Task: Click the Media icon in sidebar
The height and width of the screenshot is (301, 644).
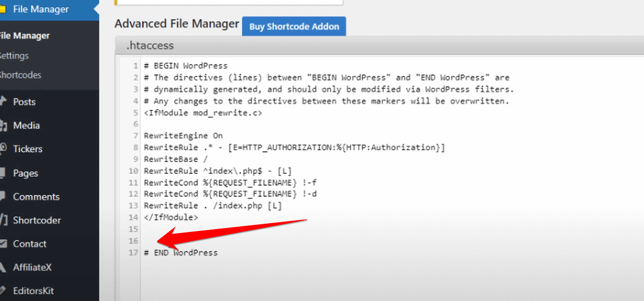Action: pos(3,126)
